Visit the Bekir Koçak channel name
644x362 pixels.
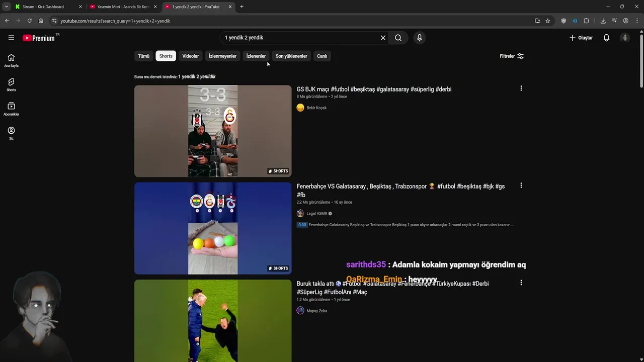(x=316, y=108)
